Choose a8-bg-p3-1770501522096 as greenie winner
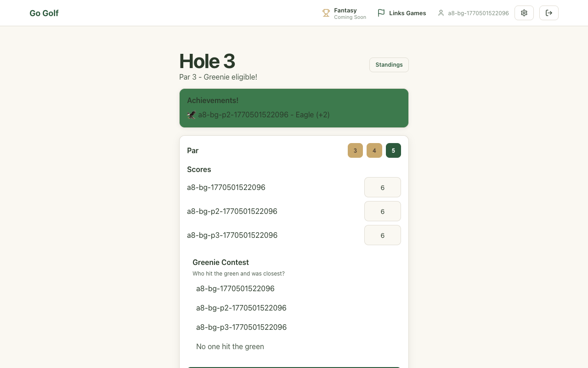Image resolution: width=588 pixels, height=368 pixels. coord(241,327)
